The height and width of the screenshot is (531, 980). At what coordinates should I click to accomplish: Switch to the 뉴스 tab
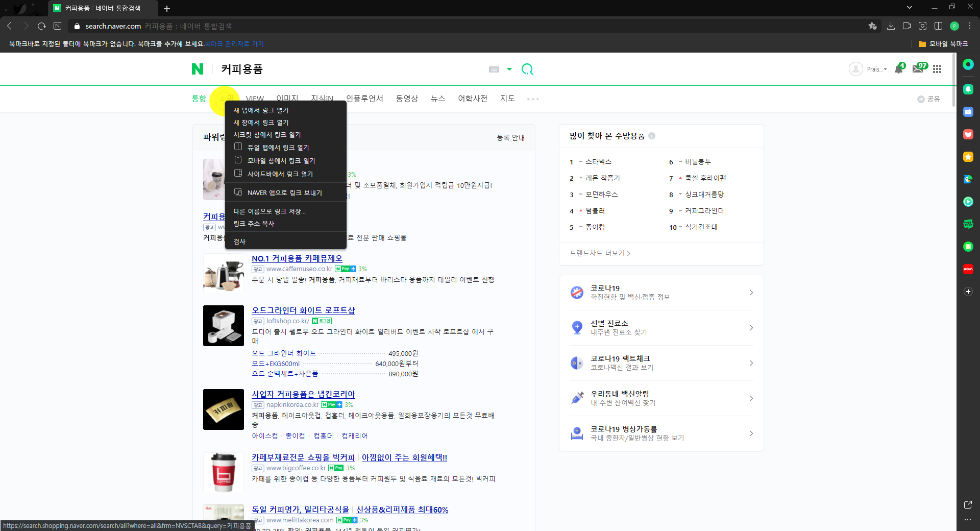click(438, 99)
